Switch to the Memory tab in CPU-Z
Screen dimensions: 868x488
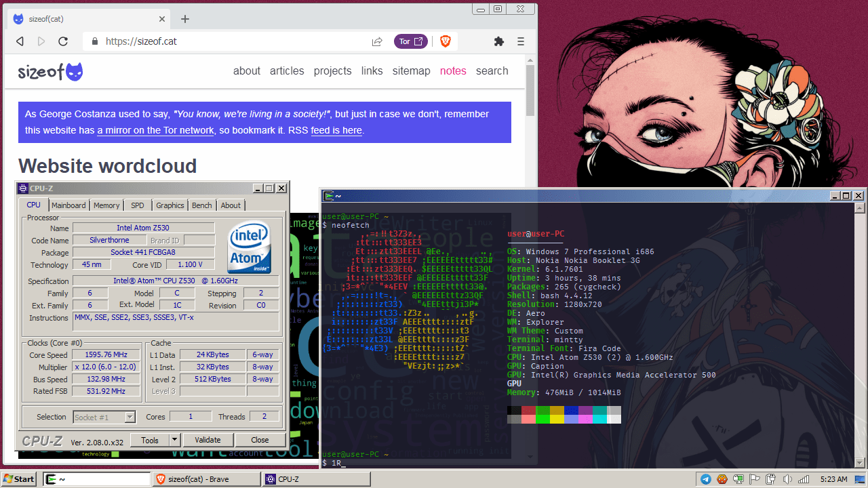(106, 205)
